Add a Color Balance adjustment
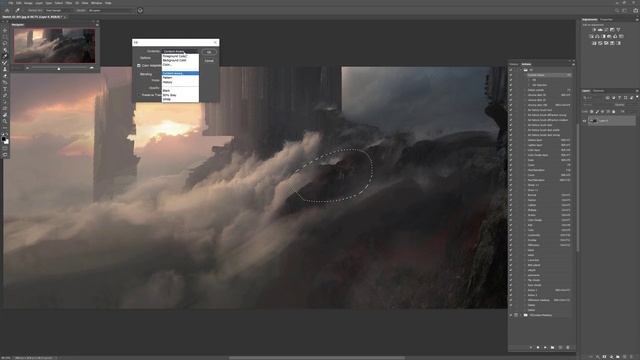This screenshot has height=360, width=640. point(597,36)
